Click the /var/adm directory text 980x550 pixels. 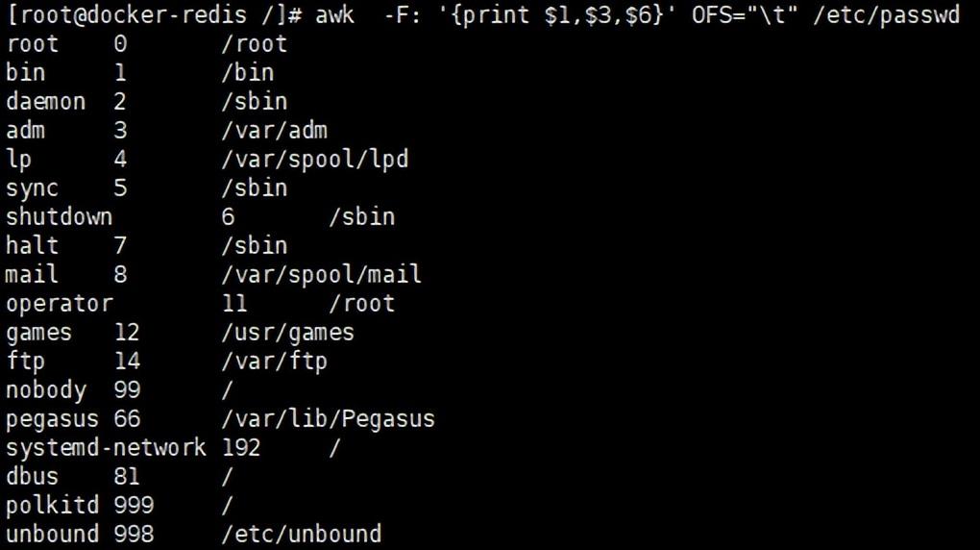275,130
